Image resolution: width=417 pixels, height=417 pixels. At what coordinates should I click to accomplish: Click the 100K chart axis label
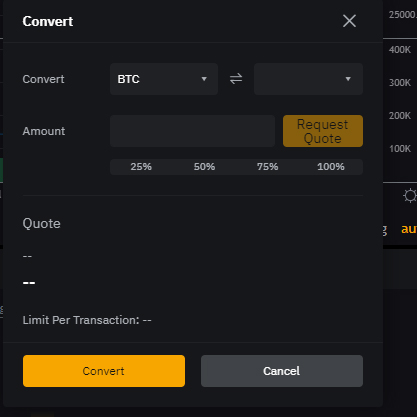point(400,149)
